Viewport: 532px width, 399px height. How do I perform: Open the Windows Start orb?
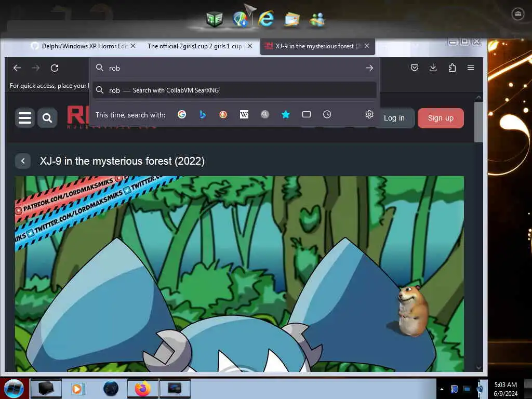[x=14, y=389]
